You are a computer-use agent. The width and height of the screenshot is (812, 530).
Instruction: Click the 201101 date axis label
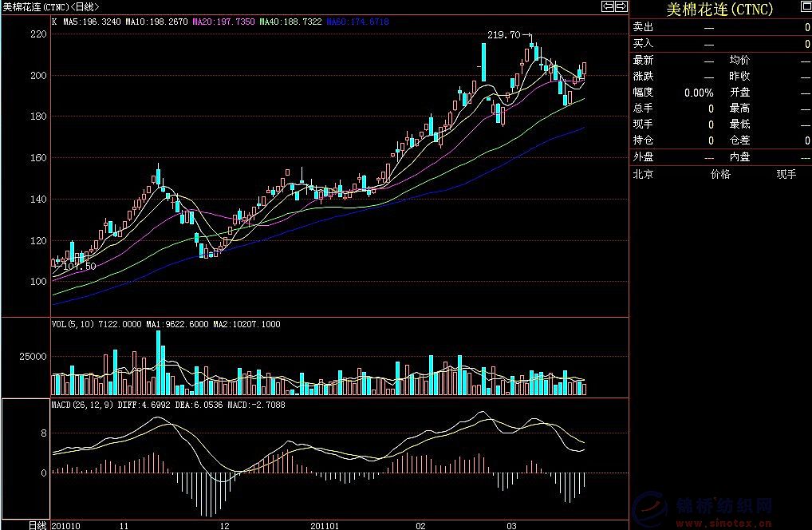click(325, 525)
